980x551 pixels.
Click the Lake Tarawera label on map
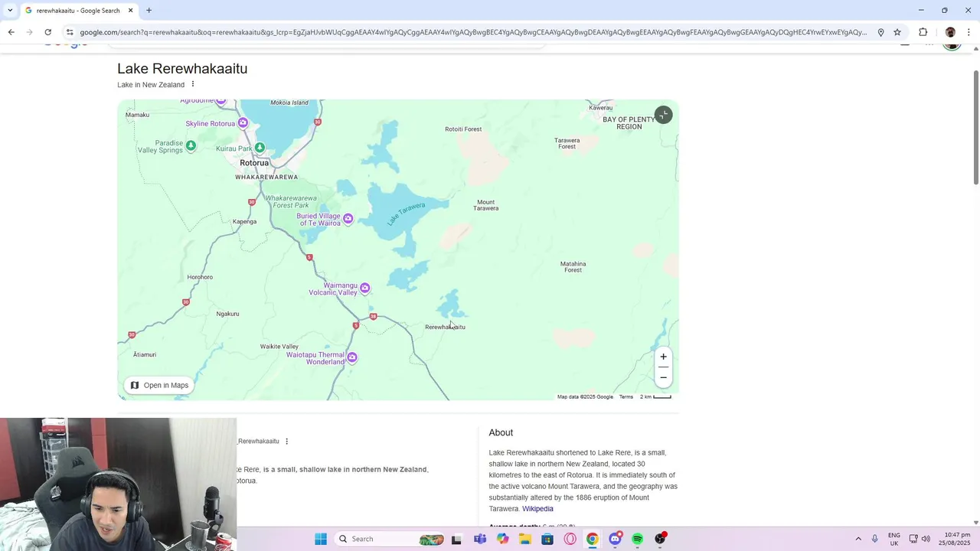coord(406,214)
